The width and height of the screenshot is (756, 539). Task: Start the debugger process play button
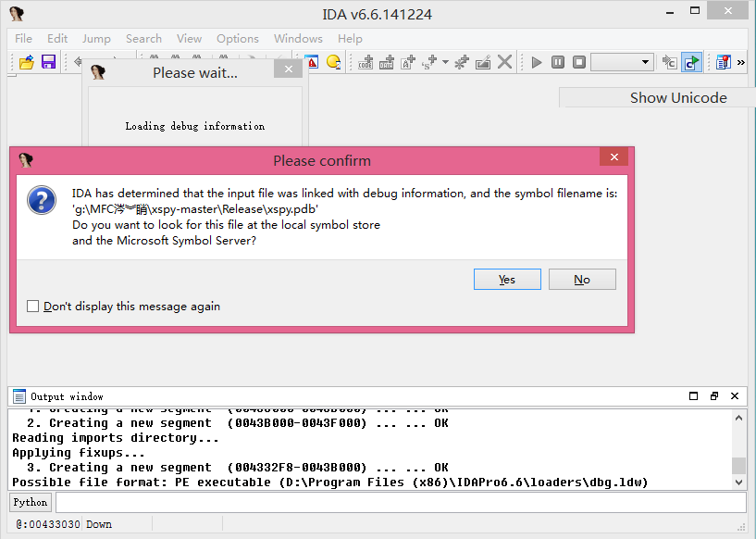point(536,62)
